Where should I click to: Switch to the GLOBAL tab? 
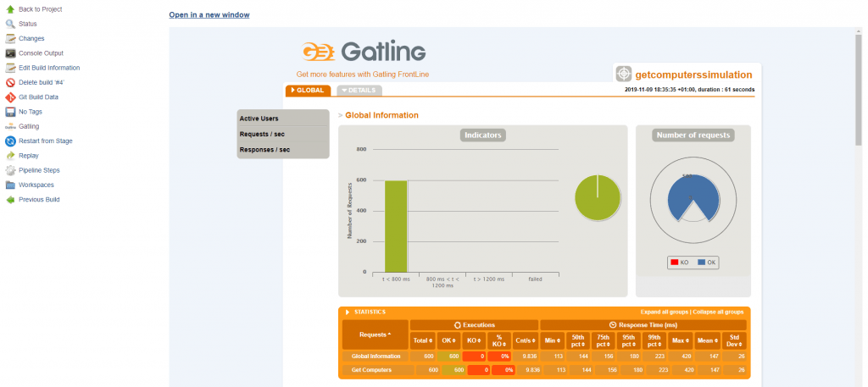[308, 90]
